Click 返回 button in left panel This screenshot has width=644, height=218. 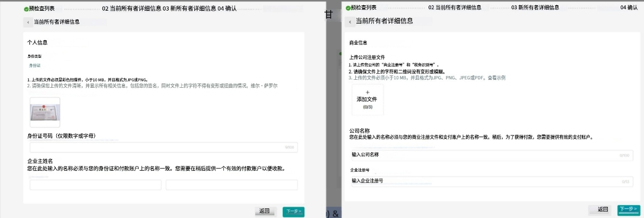pyautogui.click(x=264, y=211)
